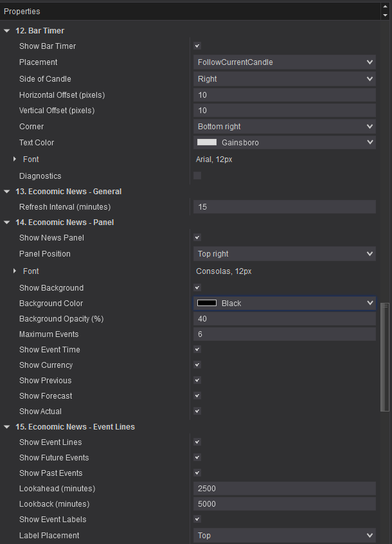Collapse 14. Economic News - Panel section
The image size is (392, 544).
6,222
